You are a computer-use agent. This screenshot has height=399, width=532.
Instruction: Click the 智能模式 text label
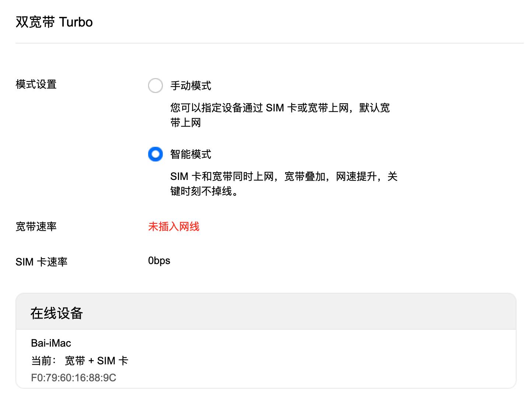point(190,155)
